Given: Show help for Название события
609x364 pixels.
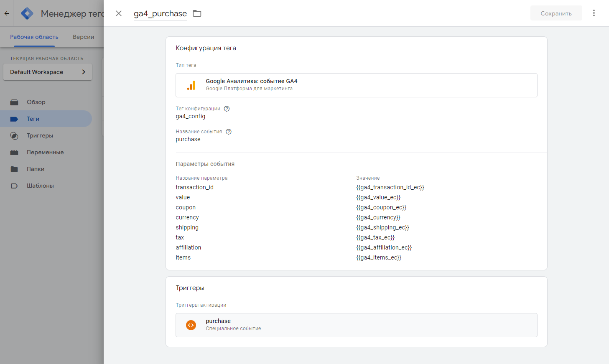Looking at the screenshot, I should pyautogui.click(x=229, y=132).
